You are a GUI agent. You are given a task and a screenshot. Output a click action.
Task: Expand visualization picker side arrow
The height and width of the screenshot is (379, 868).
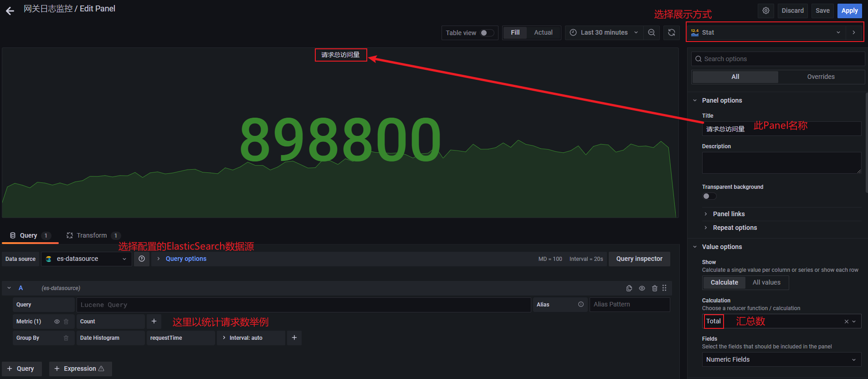coord(854,32)
